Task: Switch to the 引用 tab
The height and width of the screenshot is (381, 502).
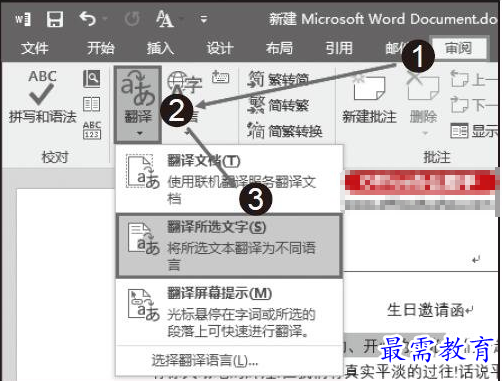Action: click(x=339, y=48)
